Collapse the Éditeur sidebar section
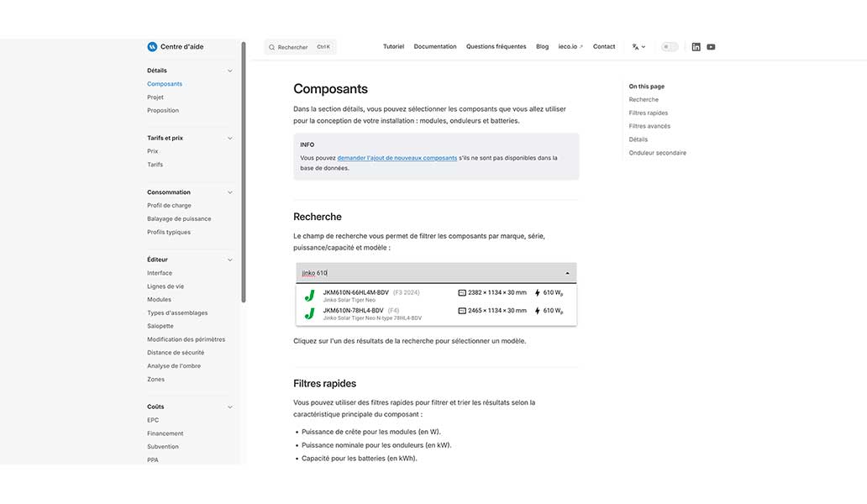The image size is (867, 504). pos(229,260)
